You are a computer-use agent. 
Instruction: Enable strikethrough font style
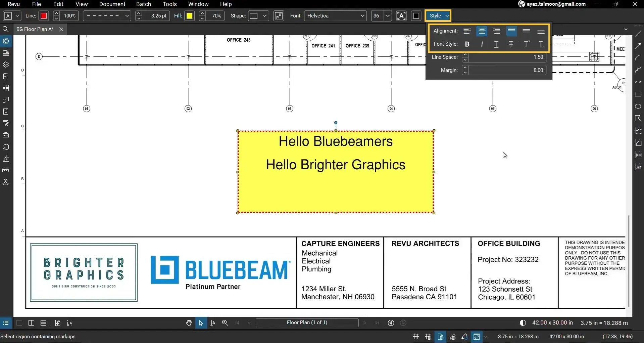511,44
